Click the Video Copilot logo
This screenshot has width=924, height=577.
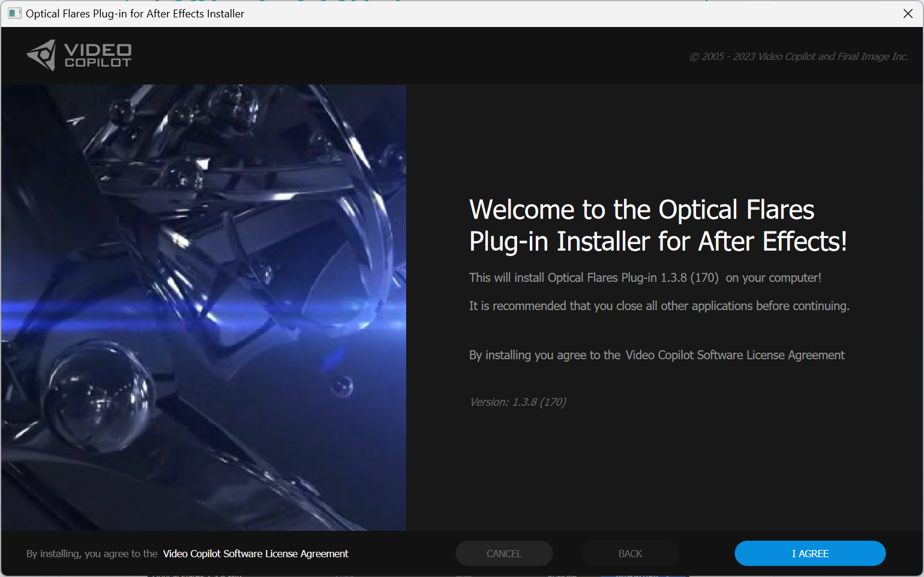pos(79,55)
